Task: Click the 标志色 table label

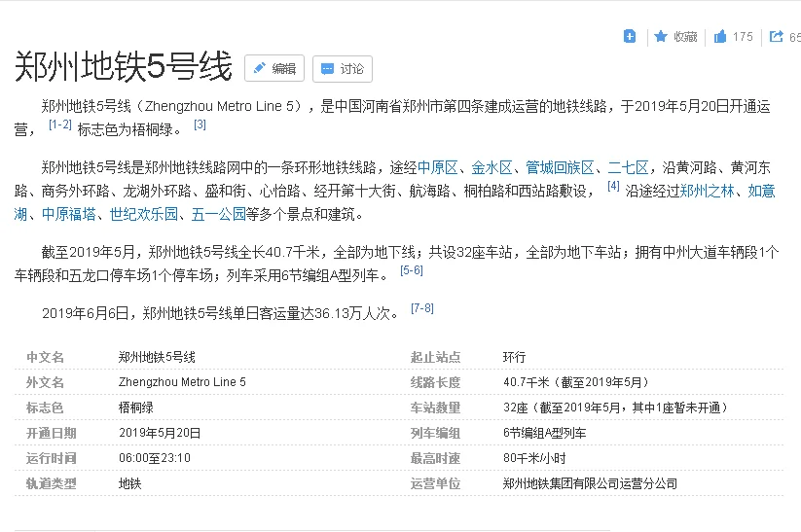Action: point(45,408)
